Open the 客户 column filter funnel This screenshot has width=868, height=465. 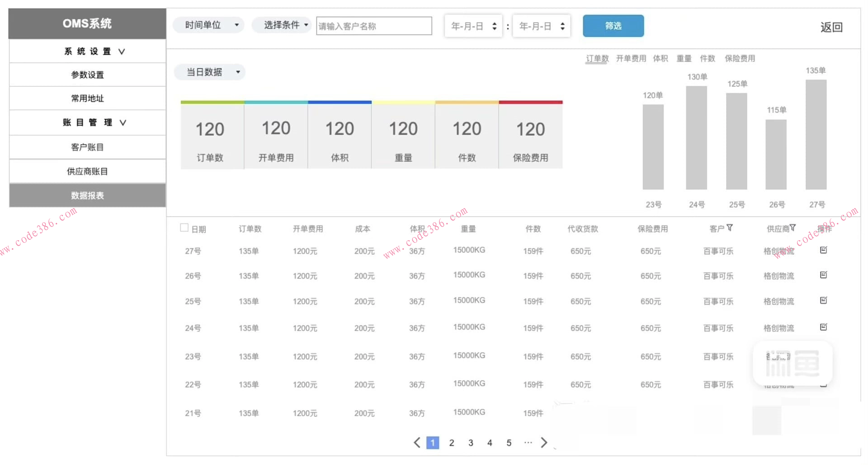tap(730, 228)
